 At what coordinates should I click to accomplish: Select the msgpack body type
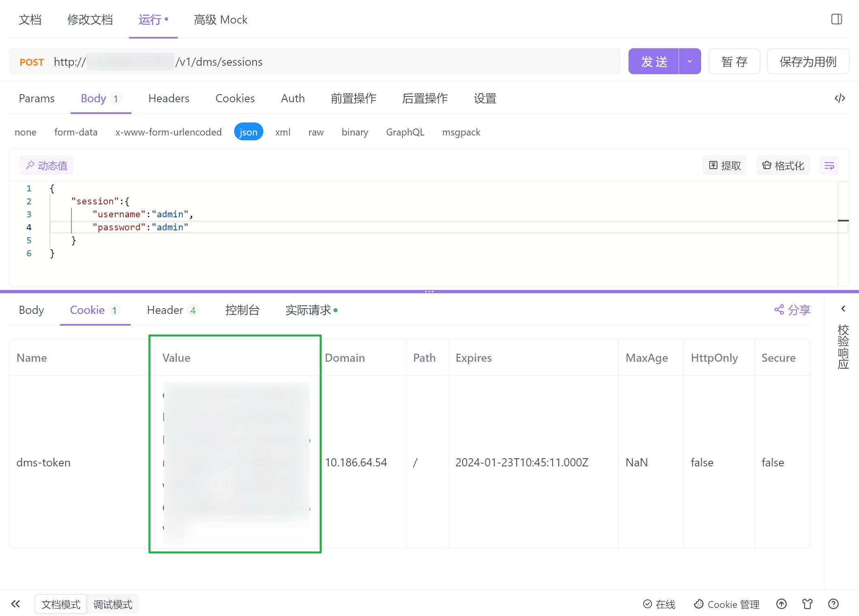tap(461, 132)
